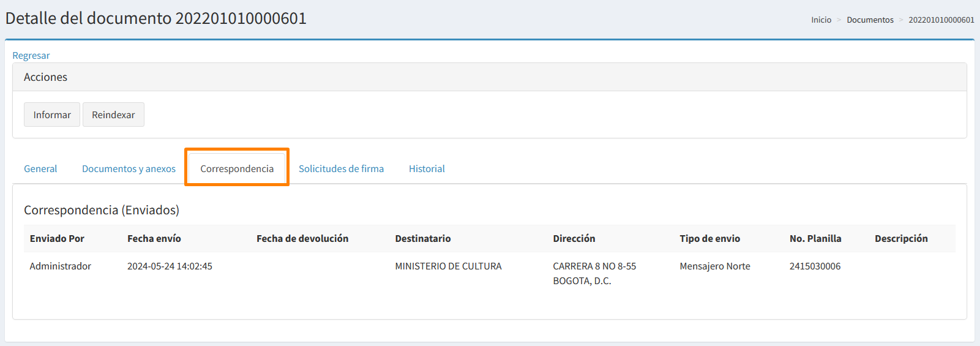The width and height of the screenshot is (980, 346).
Task: Switch to the Historial tab
Action: (427, 168)
